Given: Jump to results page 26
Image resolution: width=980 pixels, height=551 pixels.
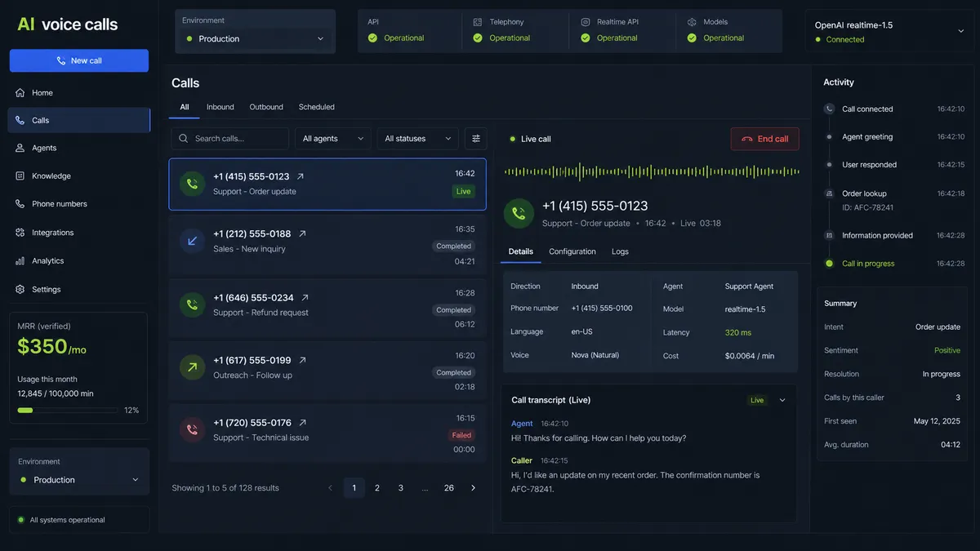Looking at the screenshot, I should 449,488.
